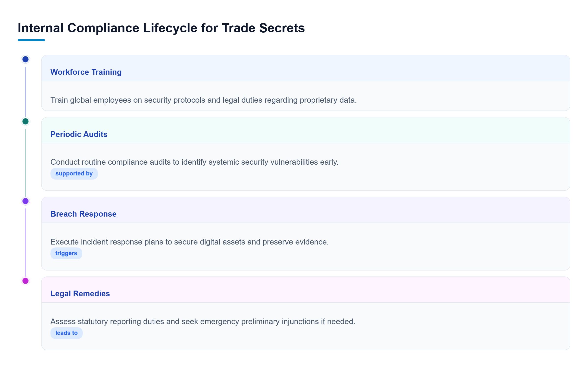Open the Periodic Audits heading

point(79,134)
